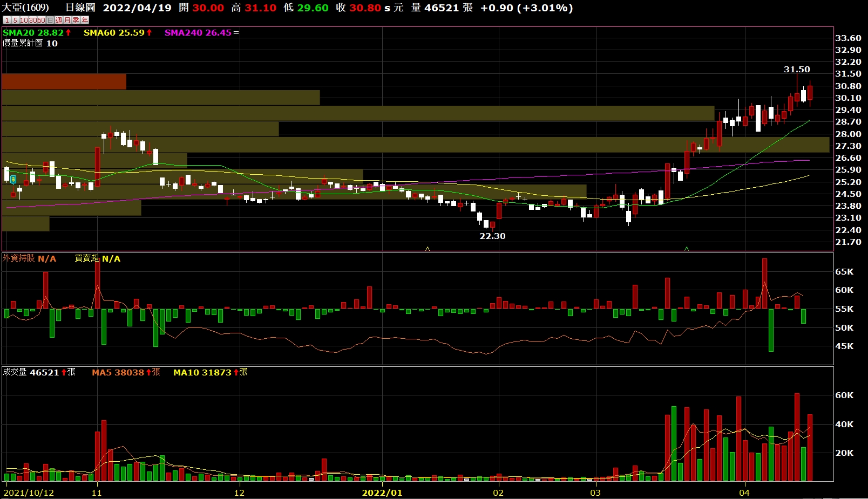Click the 日線圖 chart title
This screenshot has height=499, width=868.
click(80, 8)
